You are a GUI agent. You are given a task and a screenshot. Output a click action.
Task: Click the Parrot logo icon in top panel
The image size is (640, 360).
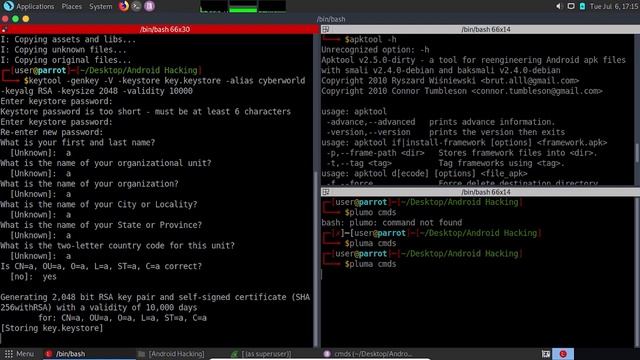click(8, 6)
